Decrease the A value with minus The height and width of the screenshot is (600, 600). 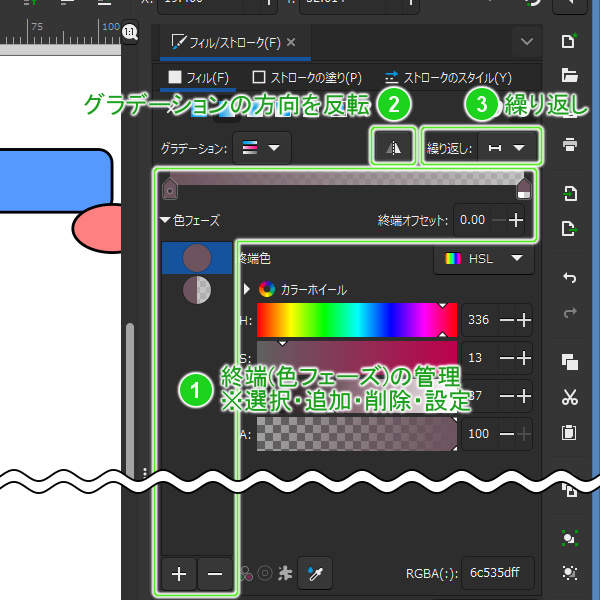pyautogui.click(x=507, y=434)
